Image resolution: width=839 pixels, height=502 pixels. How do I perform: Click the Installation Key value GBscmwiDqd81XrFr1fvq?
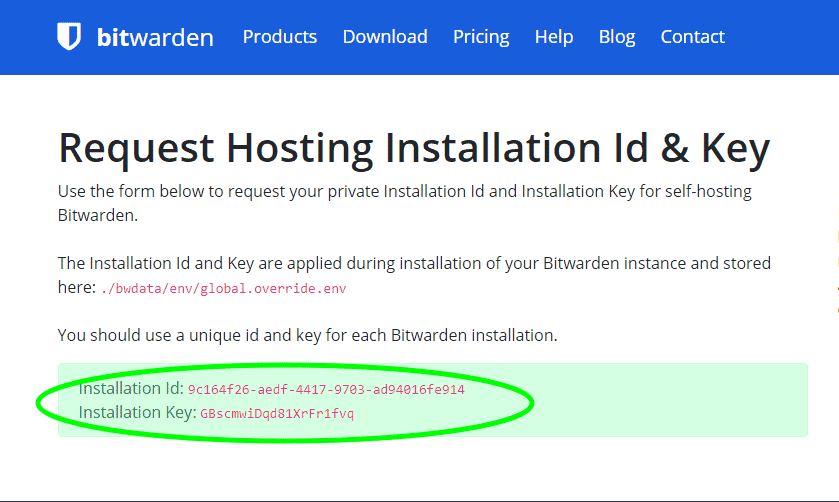(277, 414)
